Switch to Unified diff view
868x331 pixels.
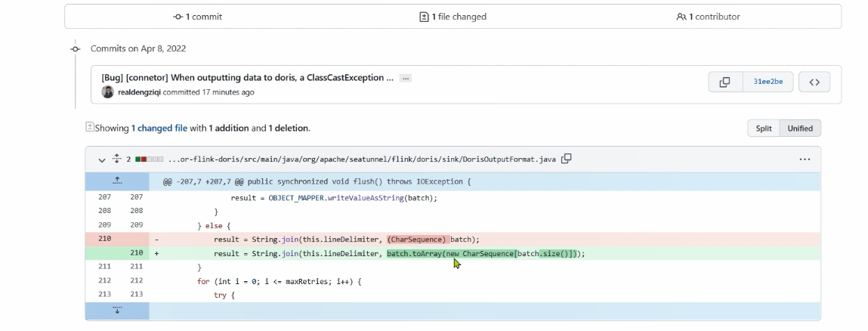[800, 128]
